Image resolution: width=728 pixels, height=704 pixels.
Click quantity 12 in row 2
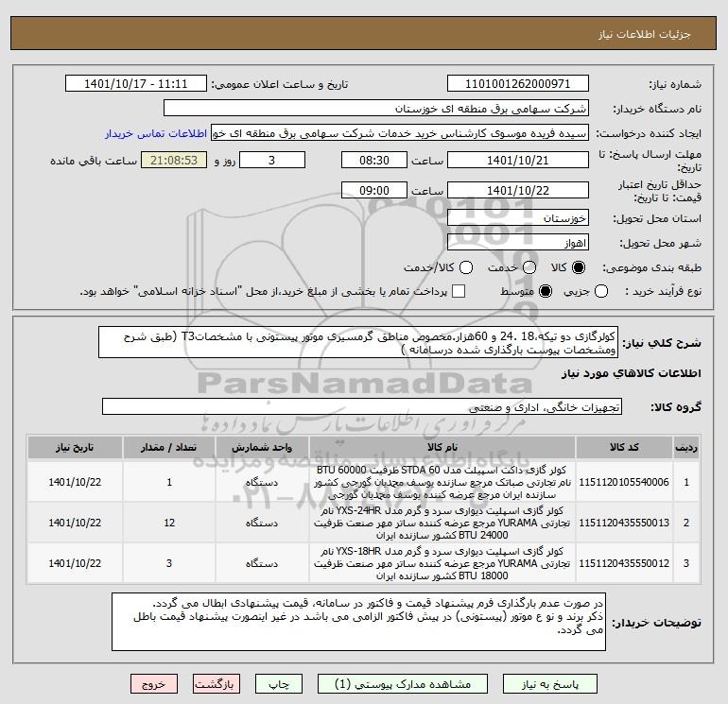[x=169, y=523]
